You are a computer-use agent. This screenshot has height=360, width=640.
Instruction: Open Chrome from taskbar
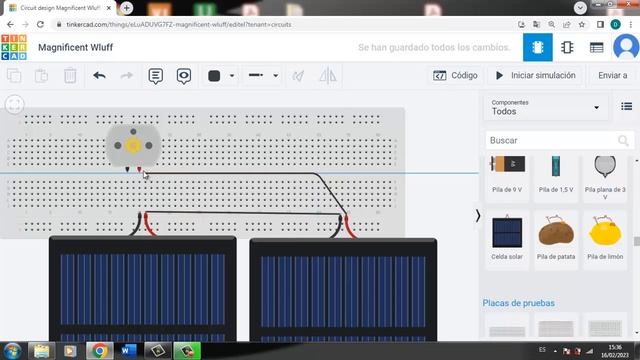tap(99, 351)
